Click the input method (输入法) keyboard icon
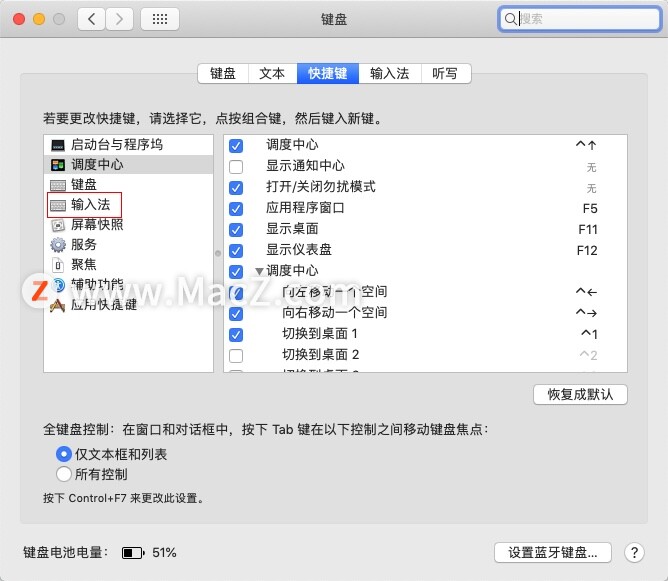This screenshot has height=581, width=668. pyautogui.click(x=58, y=205)
